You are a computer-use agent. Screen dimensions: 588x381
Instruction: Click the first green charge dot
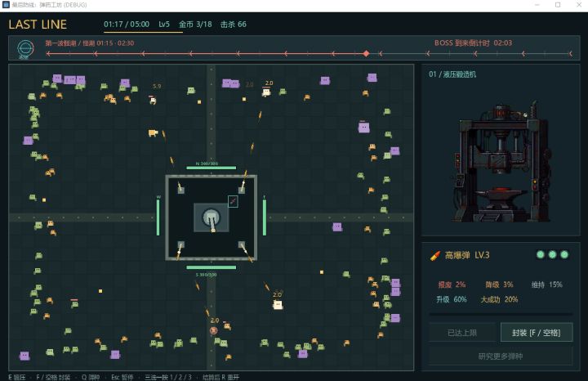click(x=541, y=255)
